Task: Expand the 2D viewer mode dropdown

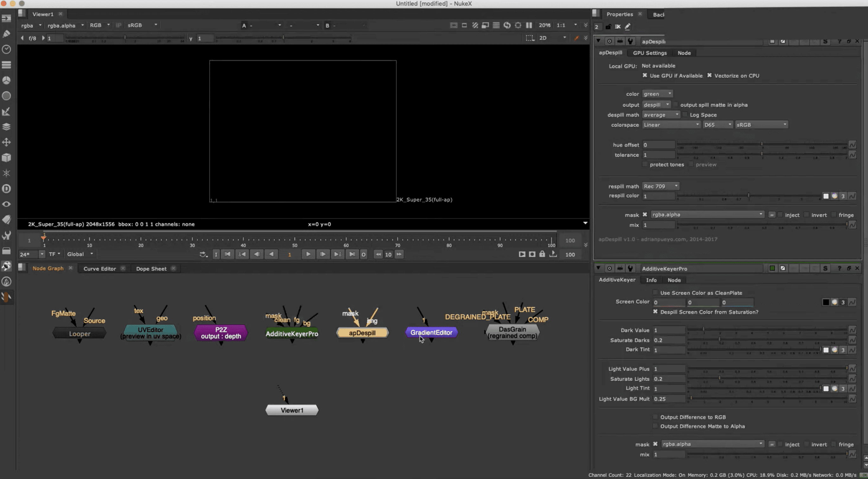Action: pyautogui.click(x=552, y=38)
